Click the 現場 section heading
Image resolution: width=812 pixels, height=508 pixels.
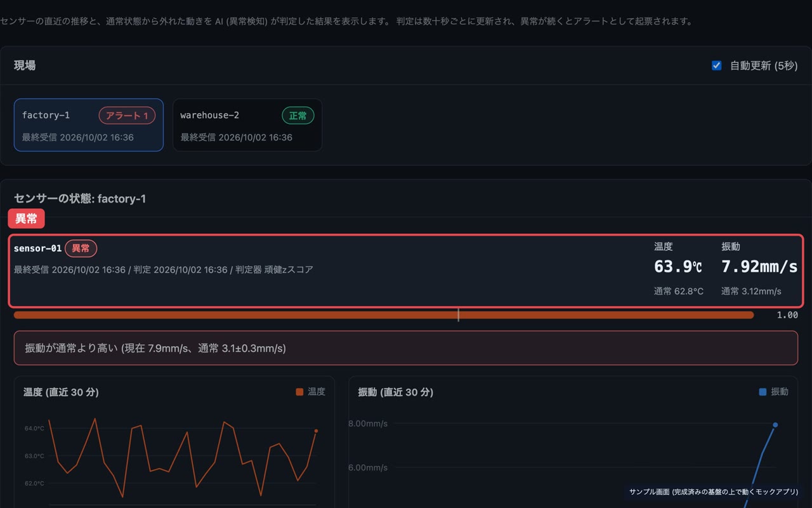coord(25,65)
